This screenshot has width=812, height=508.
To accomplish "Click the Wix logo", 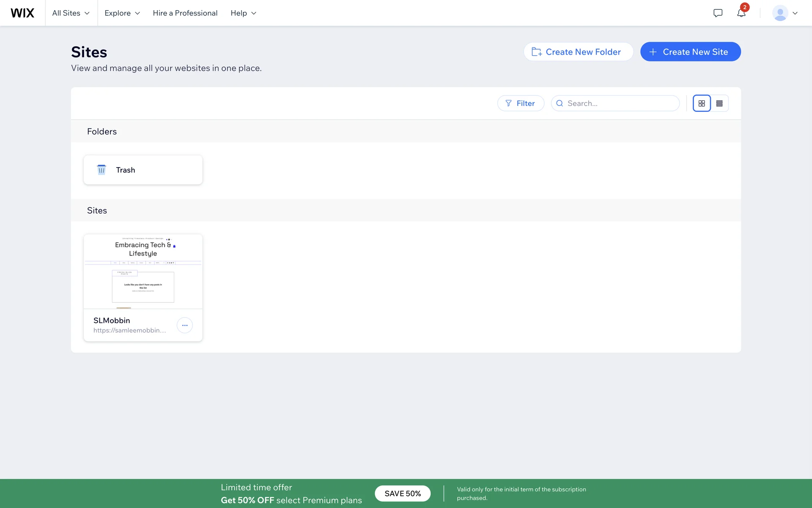I will 22,13.
